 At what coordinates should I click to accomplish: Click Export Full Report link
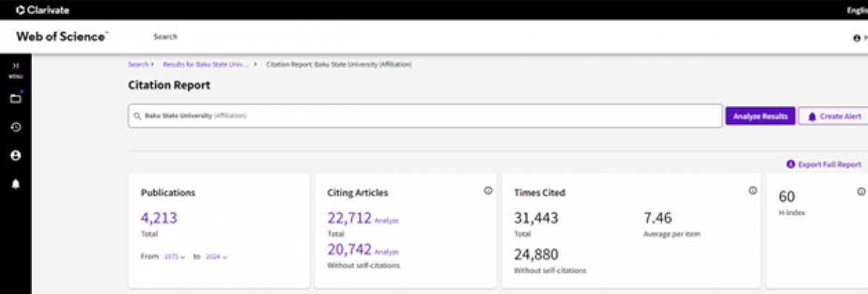[823, 165]
